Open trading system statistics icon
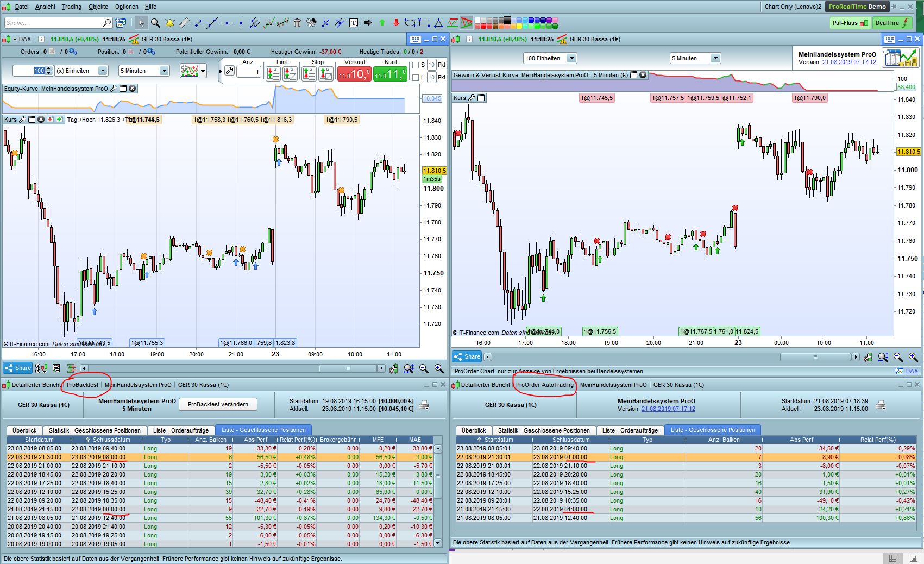The height and width of the screenshot is (564, 924). tap(900, 58)
